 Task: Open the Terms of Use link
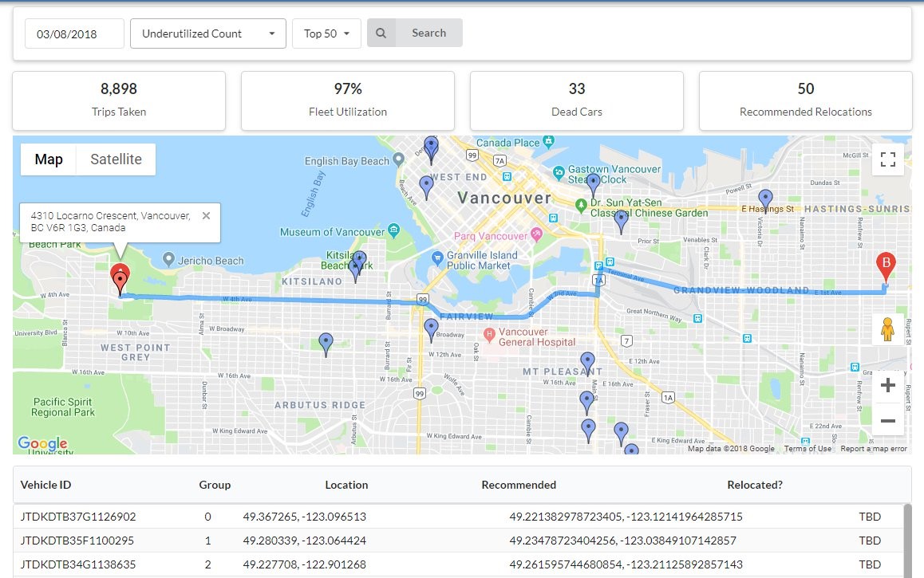808,449
